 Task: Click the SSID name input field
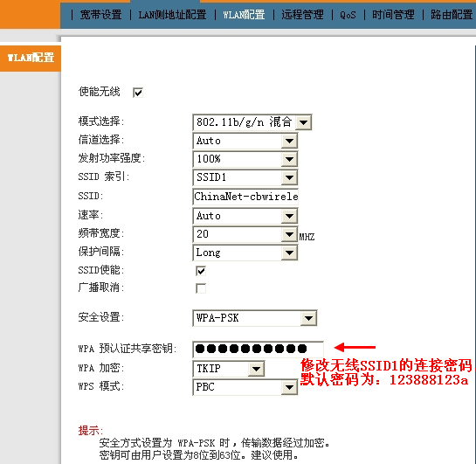[x=245, y=197]
